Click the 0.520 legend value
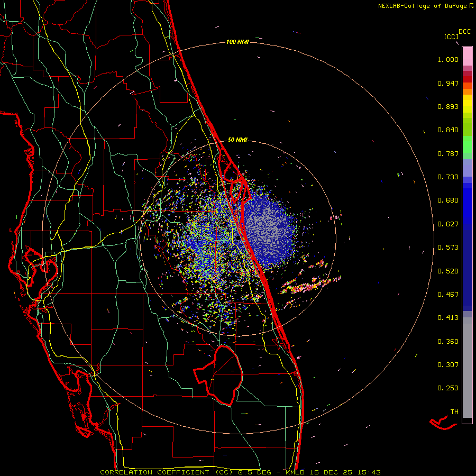 [448, 271]
